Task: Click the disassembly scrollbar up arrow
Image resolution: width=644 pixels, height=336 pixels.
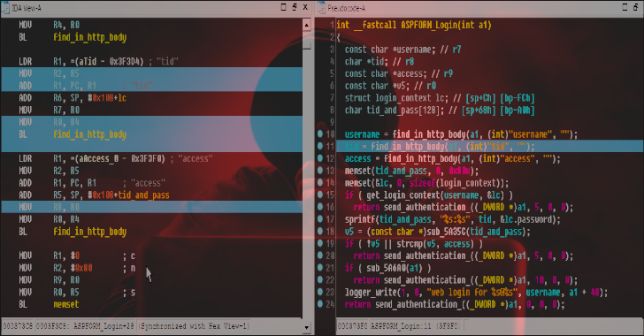Action: tap(306, 25)
